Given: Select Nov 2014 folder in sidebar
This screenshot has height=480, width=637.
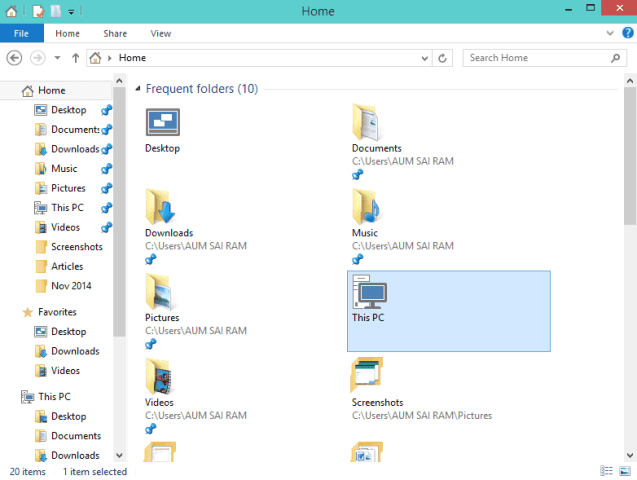Looking at the screenshot, I should click(x=71, y=285).
